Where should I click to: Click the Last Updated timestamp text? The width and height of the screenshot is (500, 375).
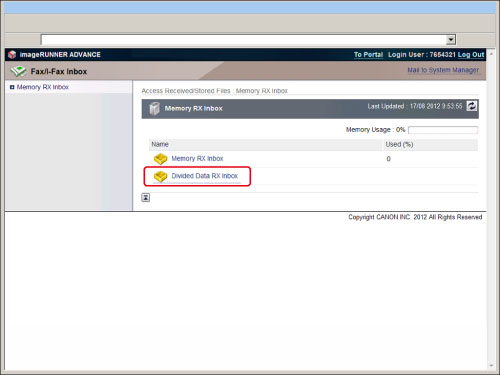[415, 106]
